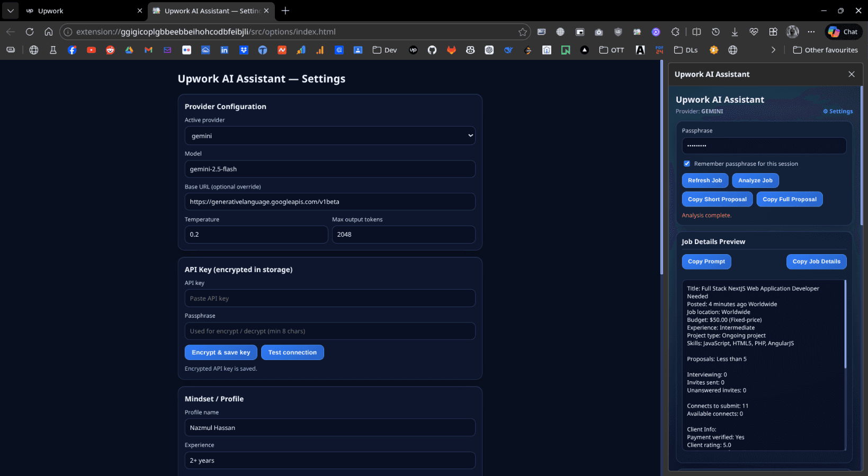Open the YouTube bookmark icon
Screen dimensions: 868x476
tap(91, 50)
